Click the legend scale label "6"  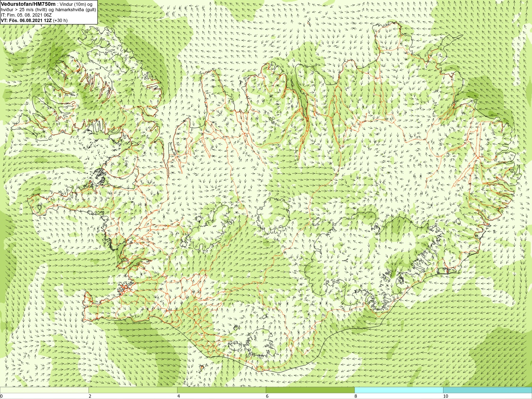click(267, 396)
